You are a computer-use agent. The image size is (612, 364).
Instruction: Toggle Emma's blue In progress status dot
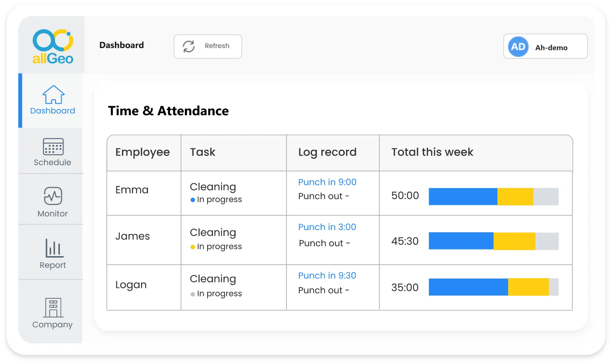pyautogui.click(x=192, y=200)
